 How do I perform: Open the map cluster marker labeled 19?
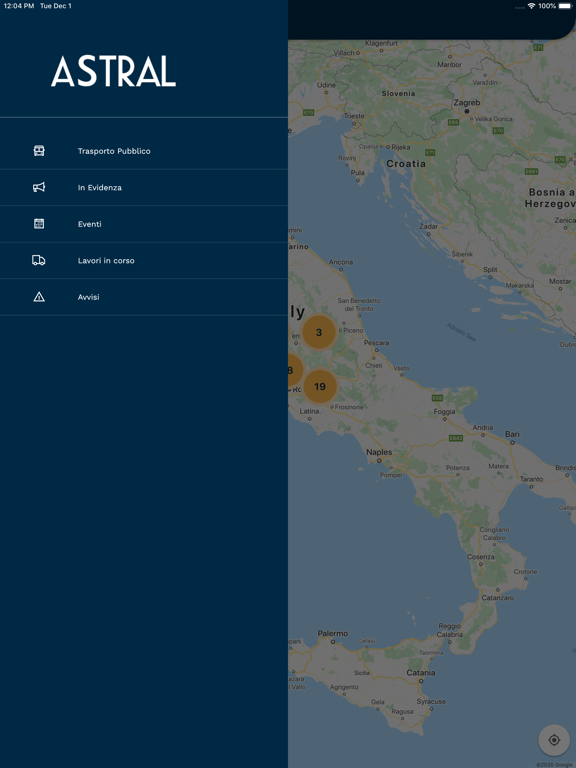pyautogui.click(x=320, y=386)
